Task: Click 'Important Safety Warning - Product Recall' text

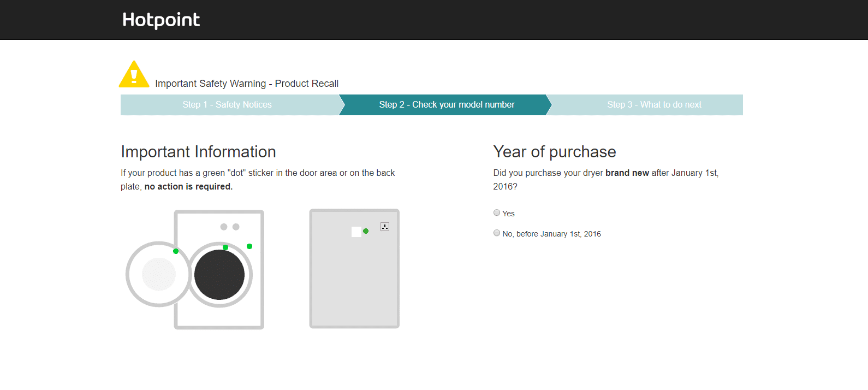Action: tap(247, 84)
